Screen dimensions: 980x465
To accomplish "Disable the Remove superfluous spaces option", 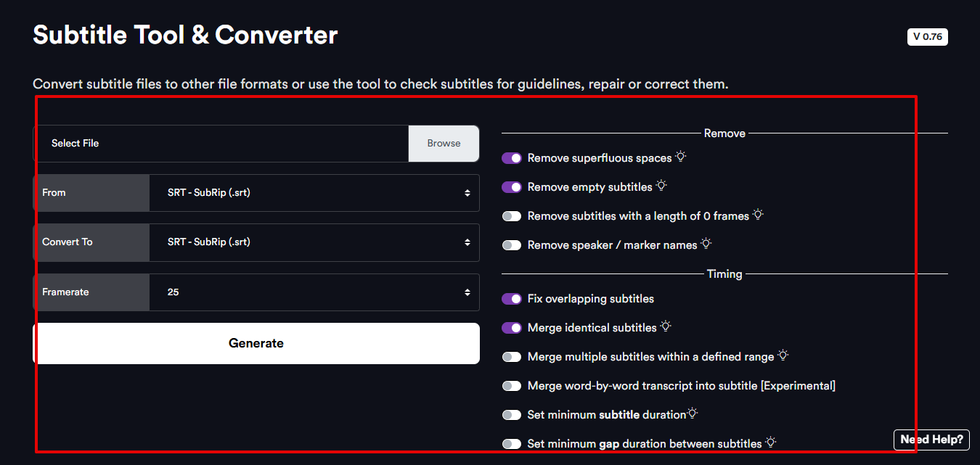I will pos(512,157).
